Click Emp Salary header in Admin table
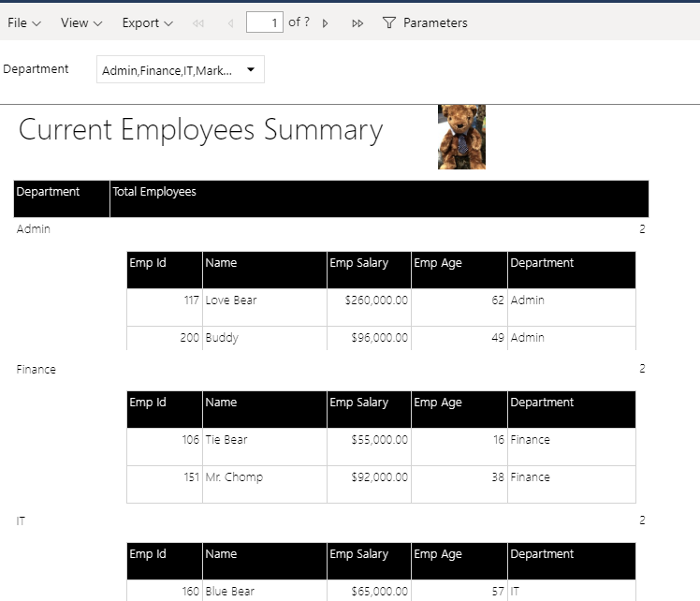This screenshot has width=700, height=601. (358, 263)
